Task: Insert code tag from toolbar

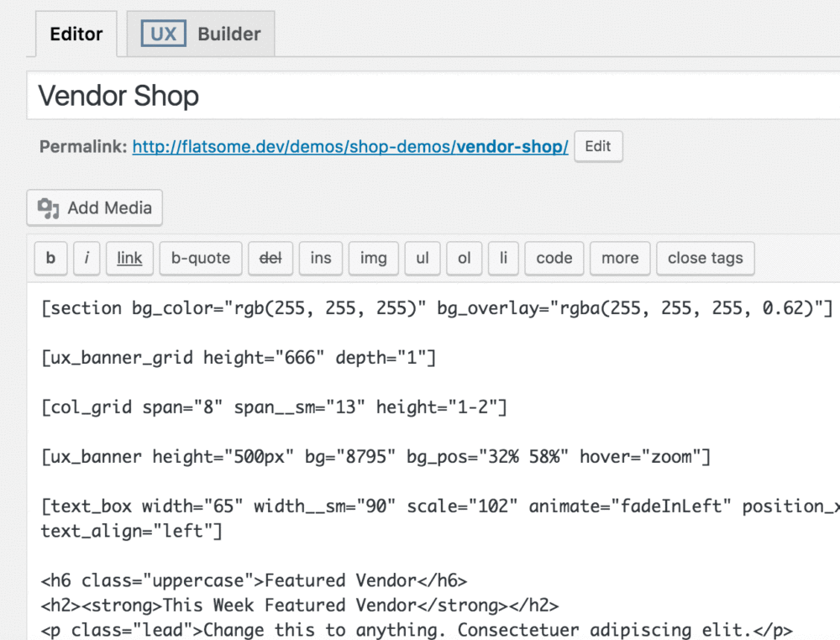Action: coord(554,259)
